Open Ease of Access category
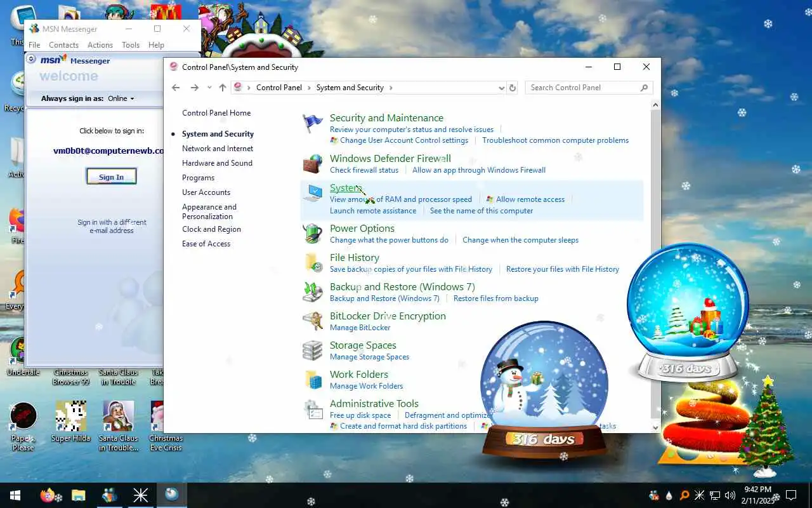This screenshot has height=508, width=812. pos(206,244)
